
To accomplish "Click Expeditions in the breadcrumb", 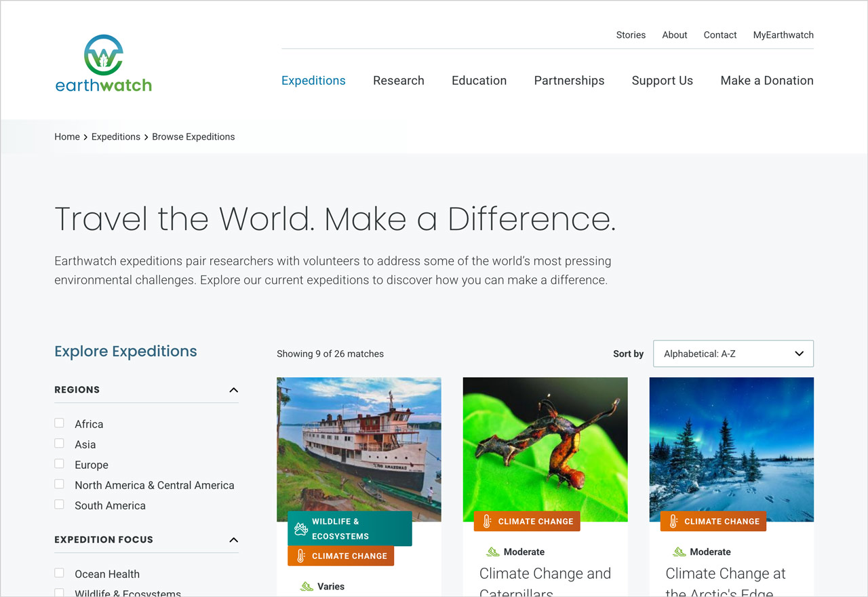I will pyautogui.click(x=116, y=136).
